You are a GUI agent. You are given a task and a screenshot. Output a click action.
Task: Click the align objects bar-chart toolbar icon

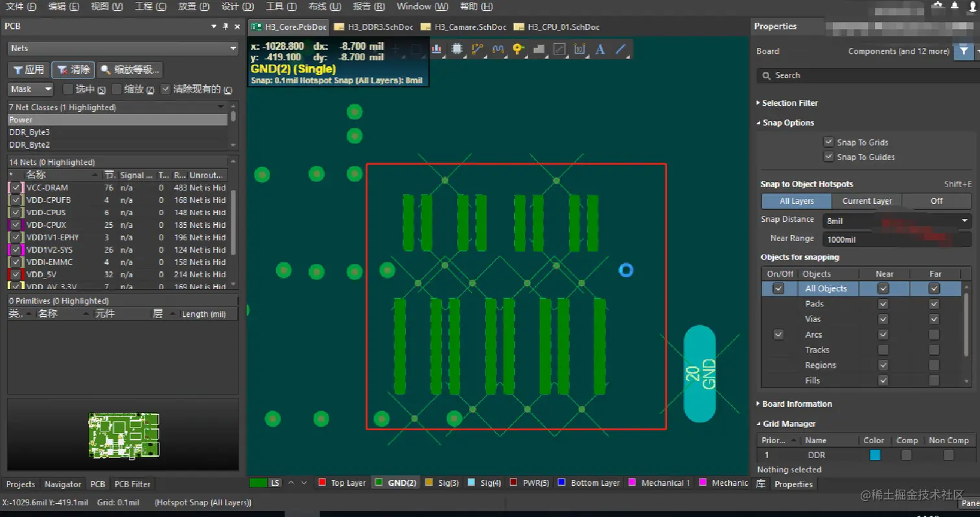[x=436, y=49]
